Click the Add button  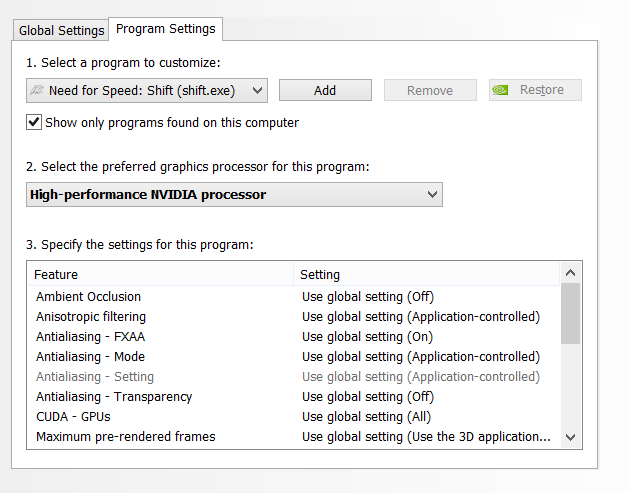click(x=325, y=90)
